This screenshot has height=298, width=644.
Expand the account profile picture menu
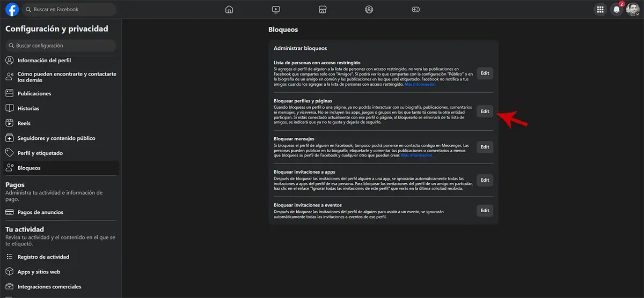coord(632,9)
